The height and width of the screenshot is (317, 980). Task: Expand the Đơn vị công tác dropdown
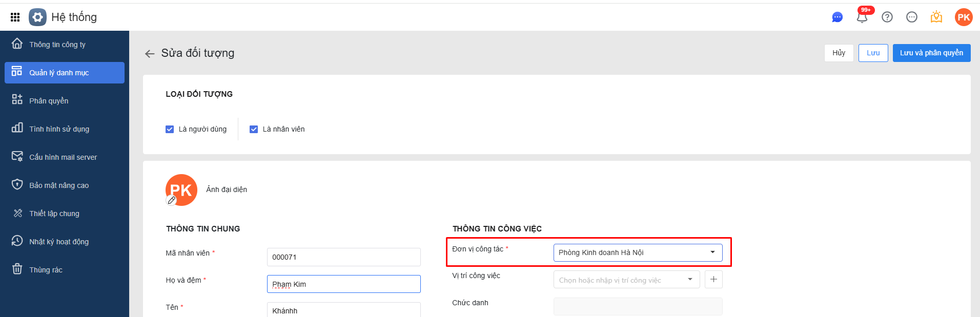pyautogui.click(x=712, y=252)
